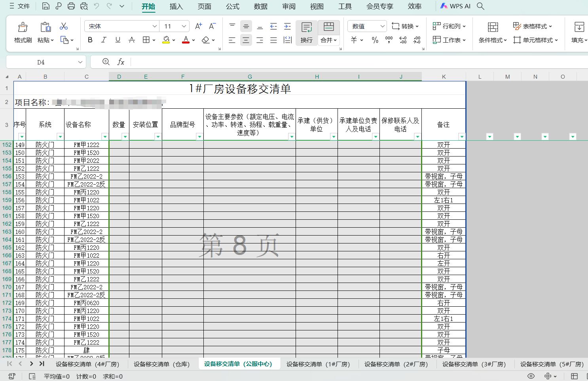The width and height of the screenshot is (588, 381).
Task: Apply thousands separator style
Action: coord(389,40)
